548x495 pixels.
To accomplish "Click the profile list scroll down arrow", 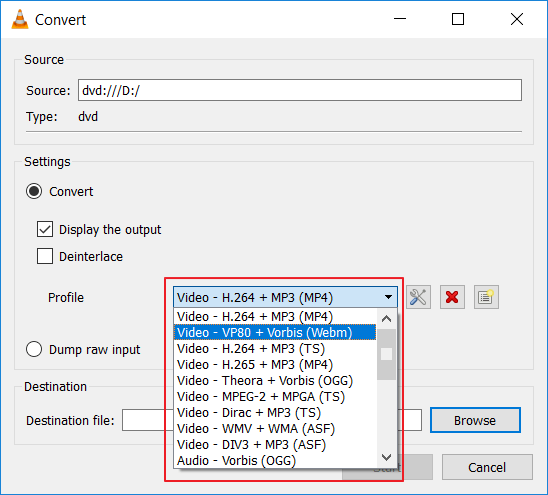I will 387,457.
